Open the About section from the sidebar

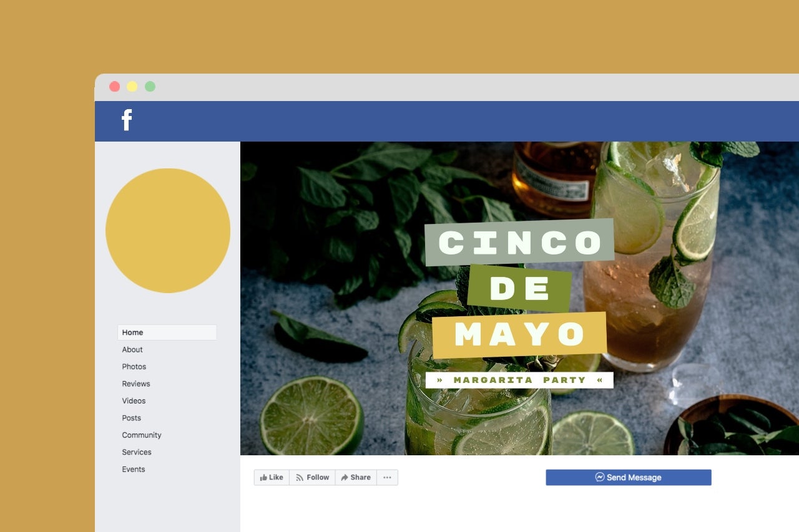pos(132,349)
